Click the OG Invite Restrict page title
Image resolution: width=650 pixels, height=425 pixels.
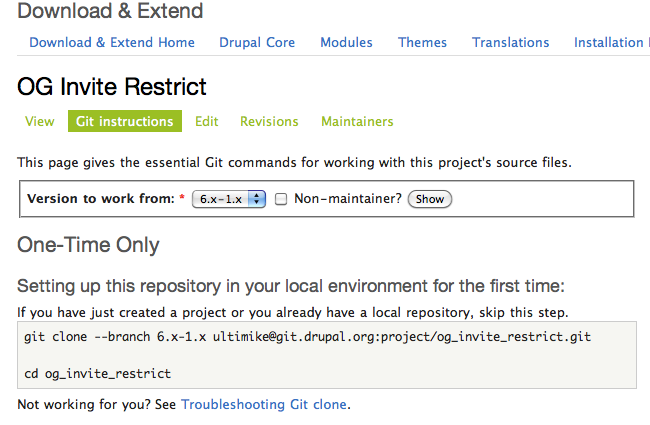point(112,87)
